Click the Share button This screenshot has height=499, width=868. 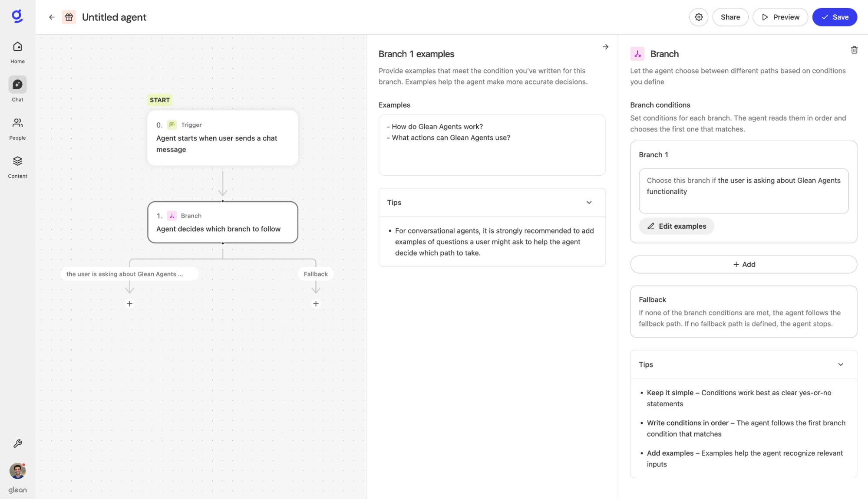click(x=730, y=17)
